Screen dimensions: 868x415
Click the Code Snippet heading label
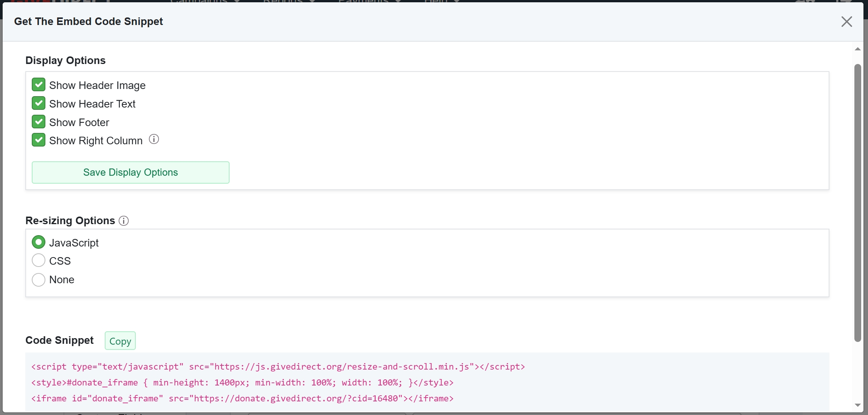(x=59, y=340)
